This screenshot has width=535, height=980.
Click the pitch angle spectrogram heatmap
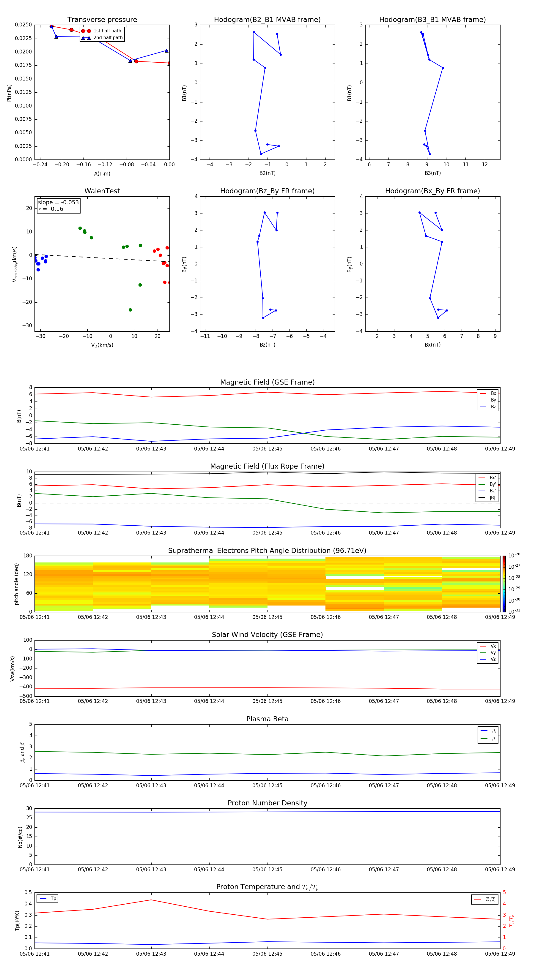click(267, 584)
